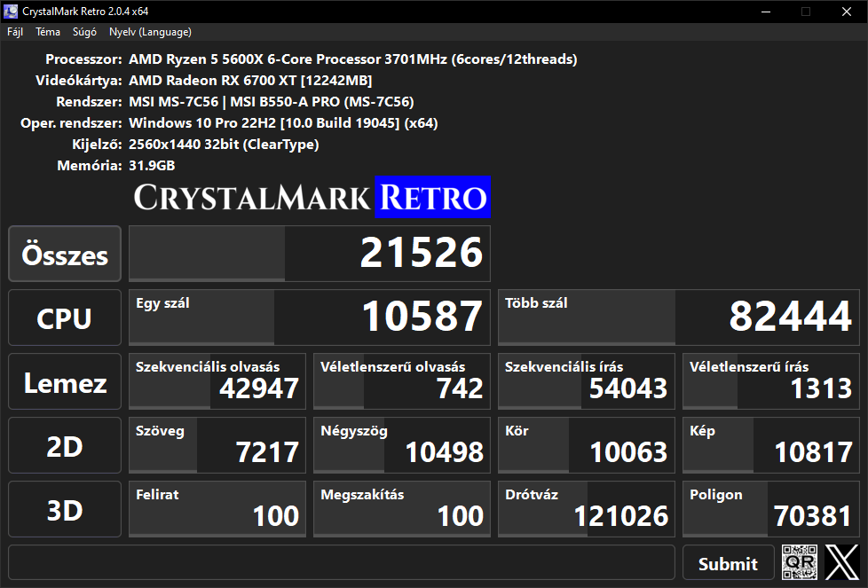Click the Videókártya Radeon RX 6700 XT text

click(250, 81)
